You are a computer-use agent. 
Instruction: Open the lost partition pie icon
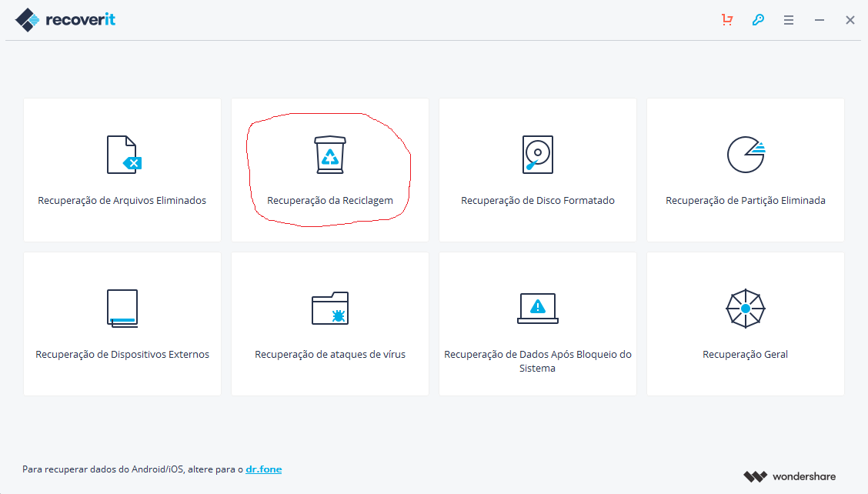point(745,155)
